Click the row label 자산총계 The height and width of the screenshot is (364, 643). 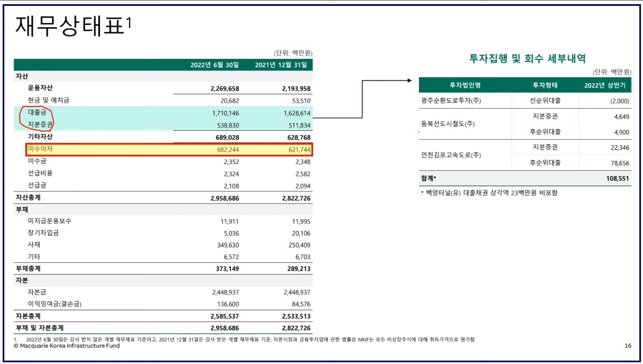(x=28, y=198)
